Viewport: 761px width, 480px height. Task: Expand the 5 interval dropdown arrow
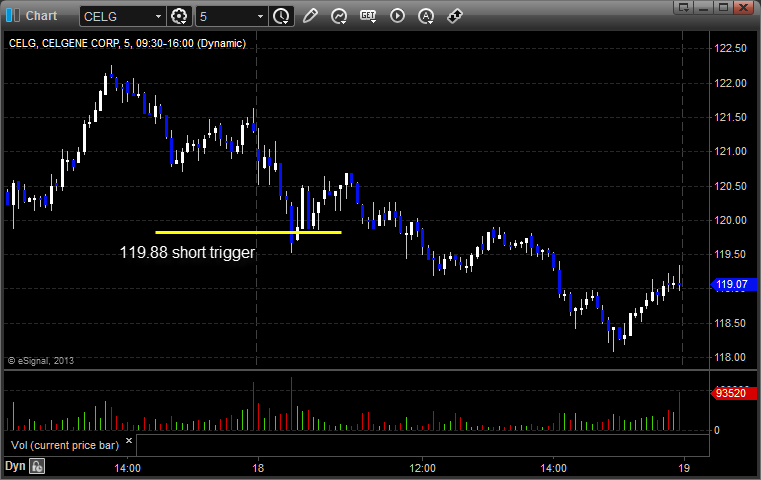point(261,17)
